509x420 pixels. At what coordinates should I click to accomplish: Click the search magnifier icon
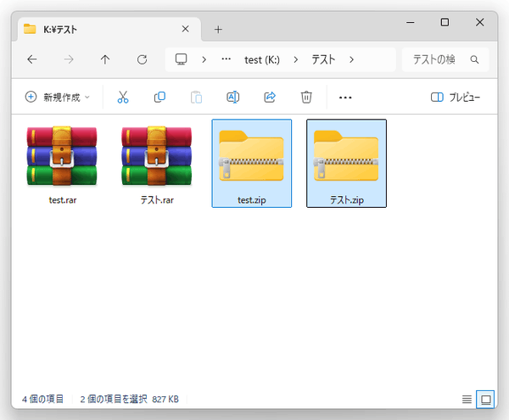coord(474,59)
